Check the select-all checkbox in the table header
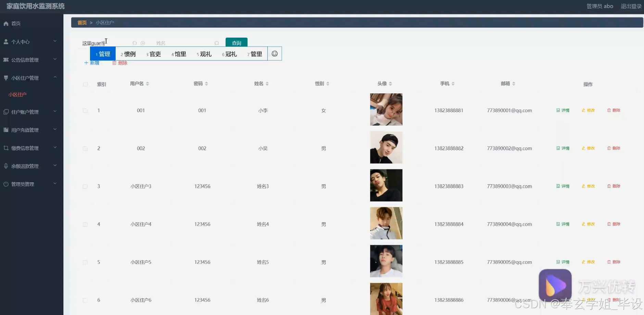644x315 pixels. tap(85, 84)
